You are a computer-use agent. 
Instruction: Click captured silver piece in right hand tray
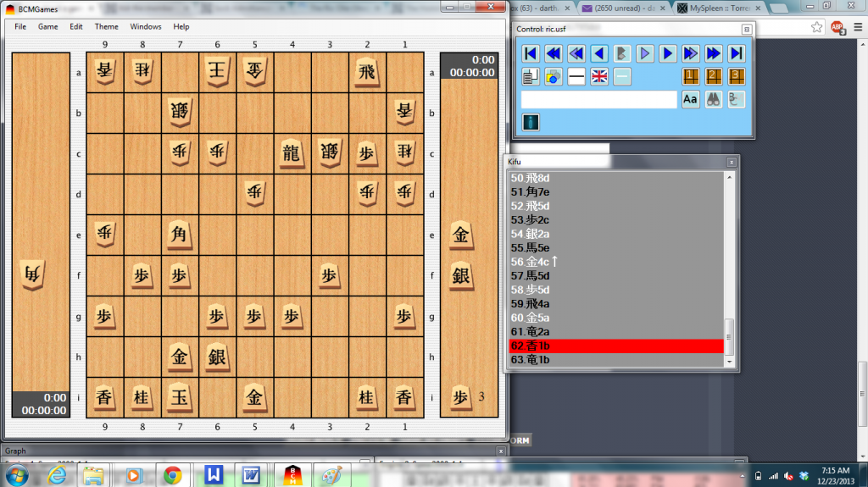pyautogui.click(x=460, y=275)
